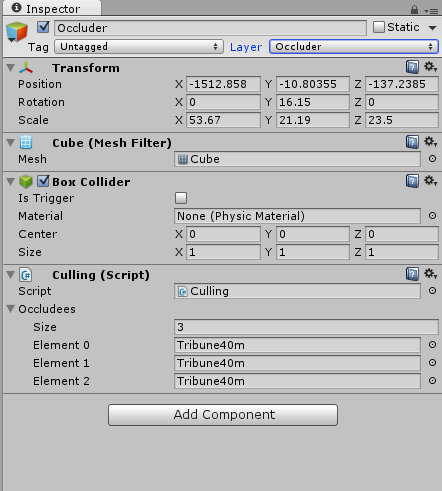Image resolution: width=442 pixels, height=491 pixels.
Task: Click the None (Physic Material) field
Action: (x=297, y=216)
